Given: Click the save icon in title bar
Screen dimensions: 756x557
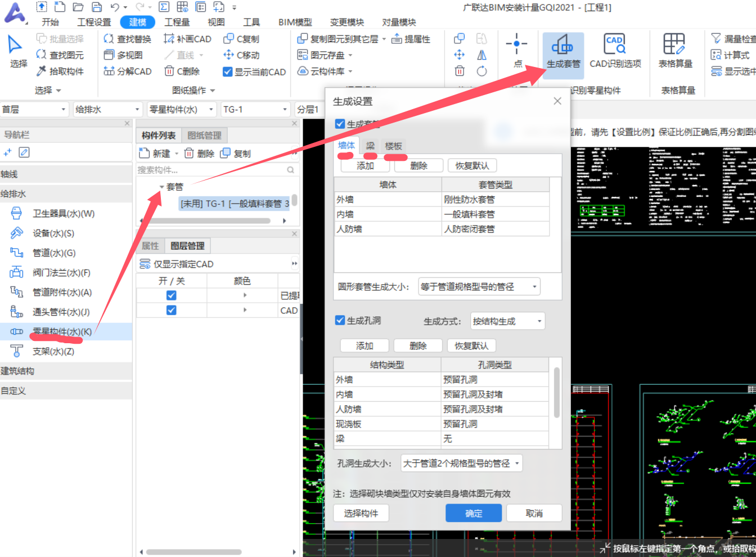Looking at the screenshot, I should (97, 7).
